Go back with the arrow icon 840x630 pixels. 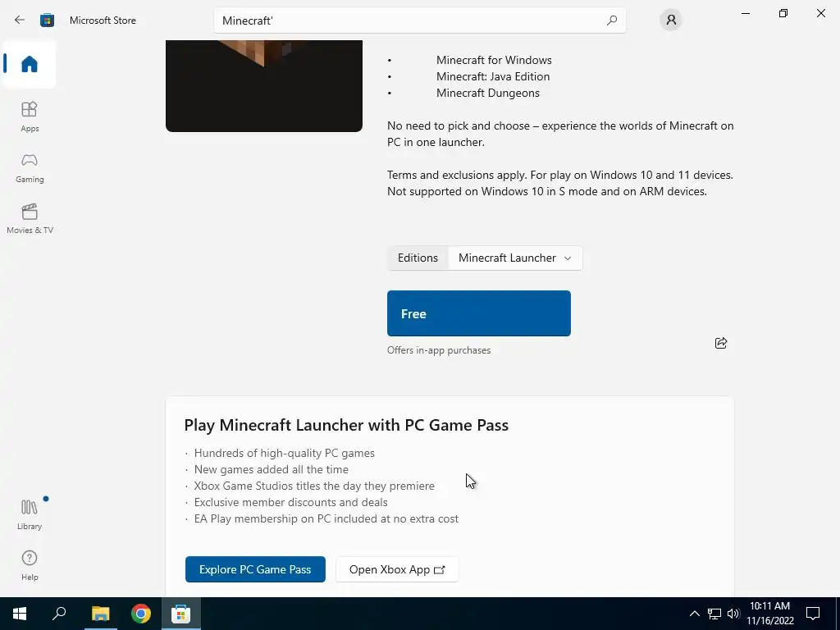click(20, 21)
